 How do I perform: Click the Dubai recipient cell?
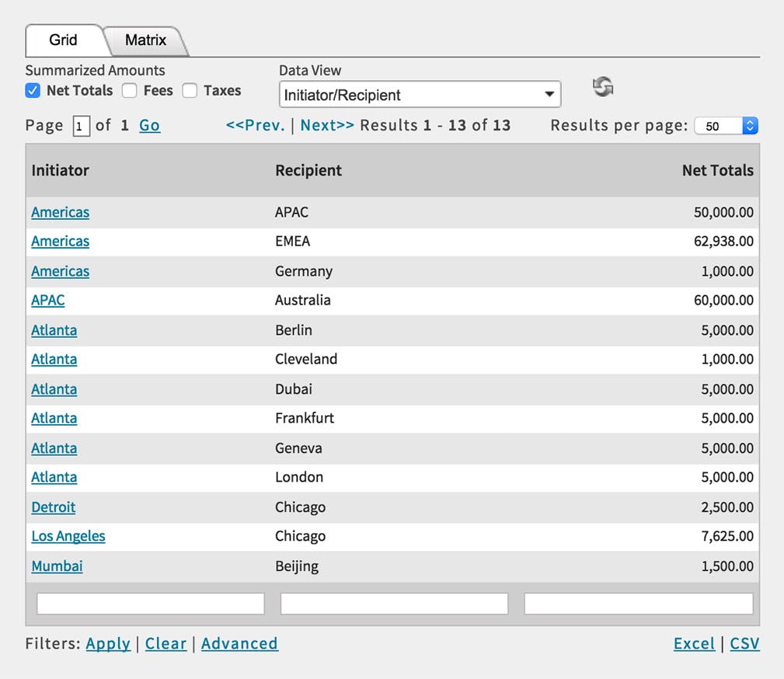coord(294,389)
